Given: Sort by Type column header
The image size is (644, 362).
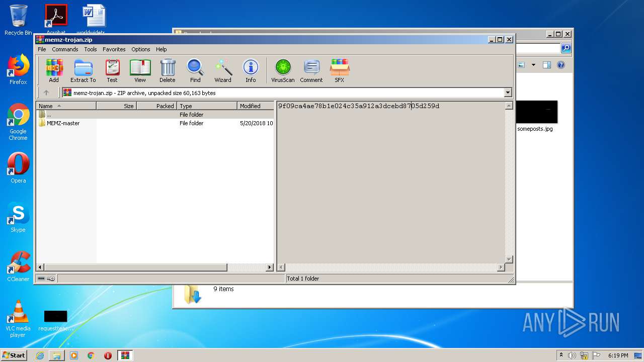Looking at the screenshot, I should click(x=207, y=106).
